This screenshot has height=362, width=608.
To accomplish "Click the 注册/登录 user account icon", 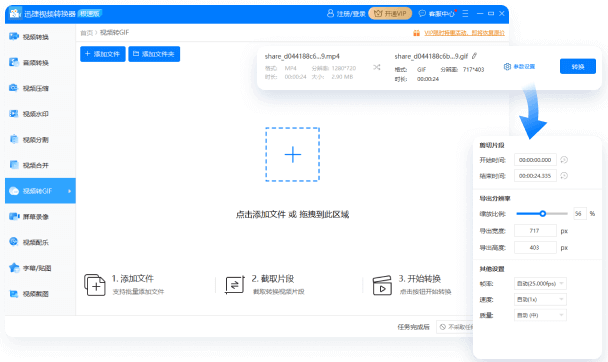I will [x=330, y=14].
